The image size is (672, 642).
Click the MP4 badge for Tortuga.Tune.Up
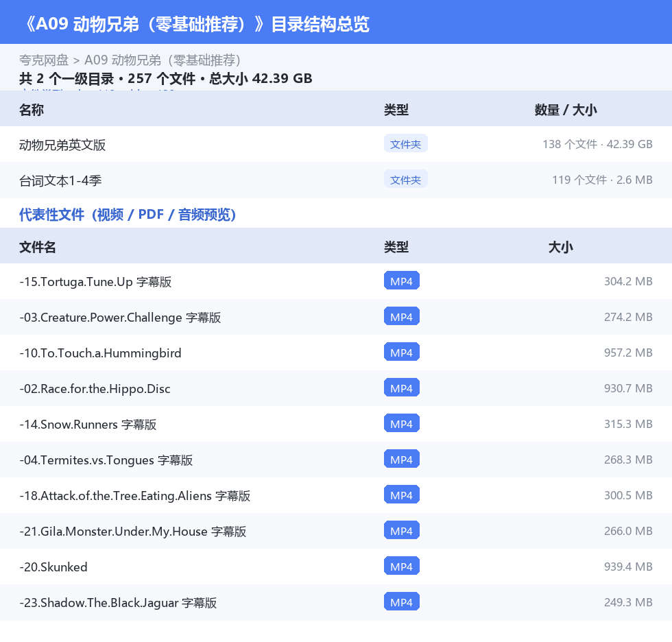point(402,281)
